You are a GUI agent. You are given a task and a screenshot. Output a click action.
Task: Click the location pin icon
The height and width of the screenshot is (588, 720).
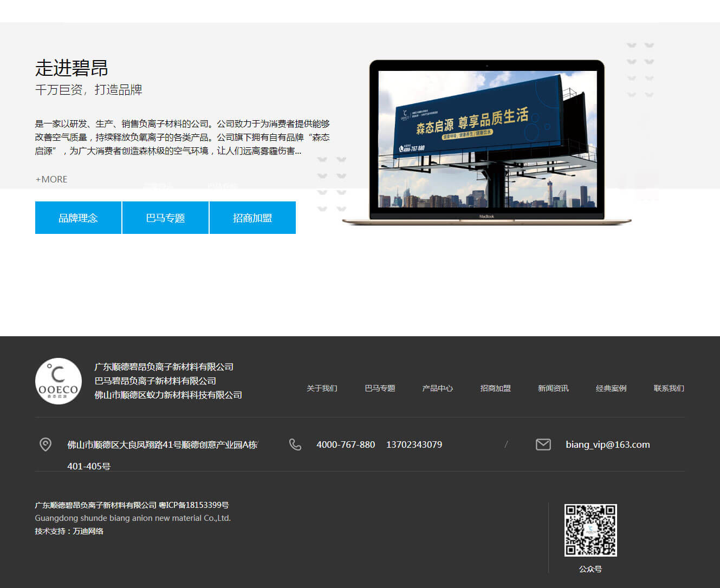[x=46, y=445]
